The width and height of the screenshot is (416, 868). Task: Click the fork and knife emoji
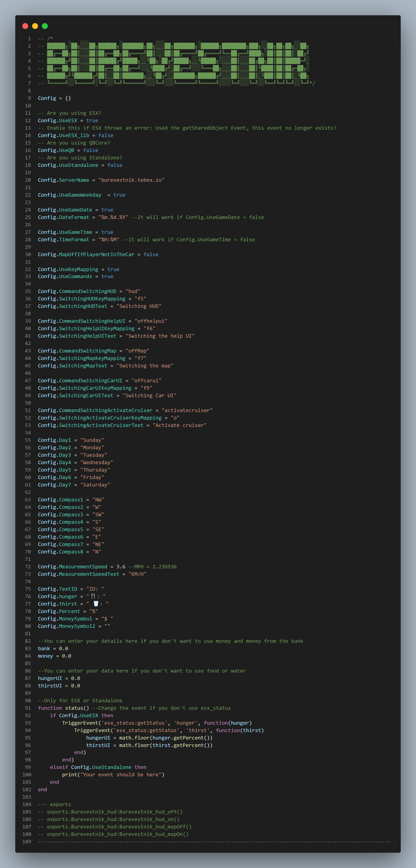(x=93, y=596)
